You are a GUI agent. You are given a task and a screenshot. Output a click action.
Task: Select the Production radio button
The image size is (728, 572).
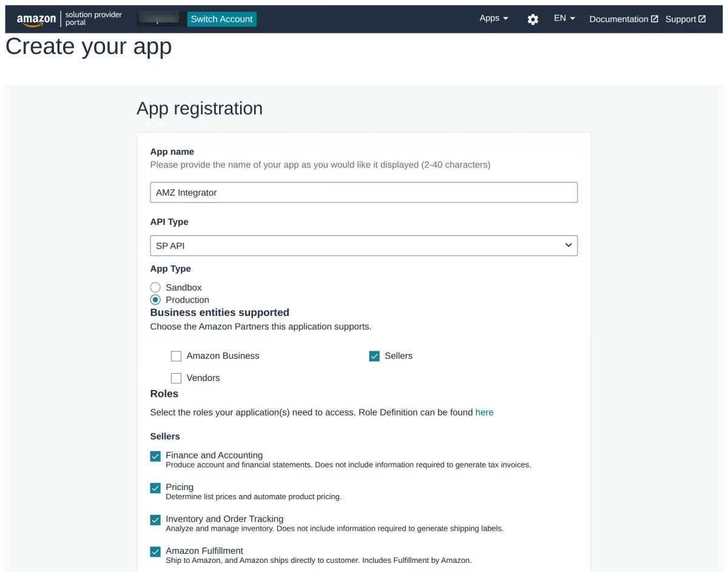coord(155,300)
